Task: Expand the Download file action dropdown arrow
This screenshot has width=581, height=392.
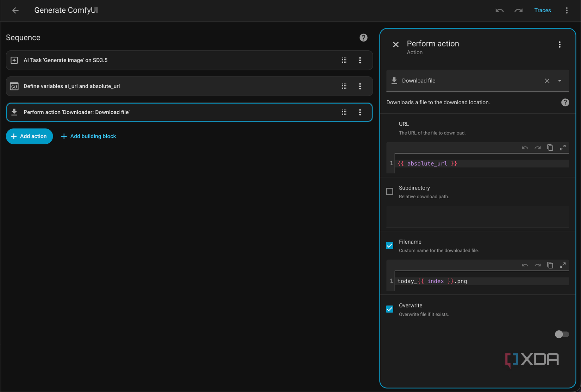Action: pos(560,81)
